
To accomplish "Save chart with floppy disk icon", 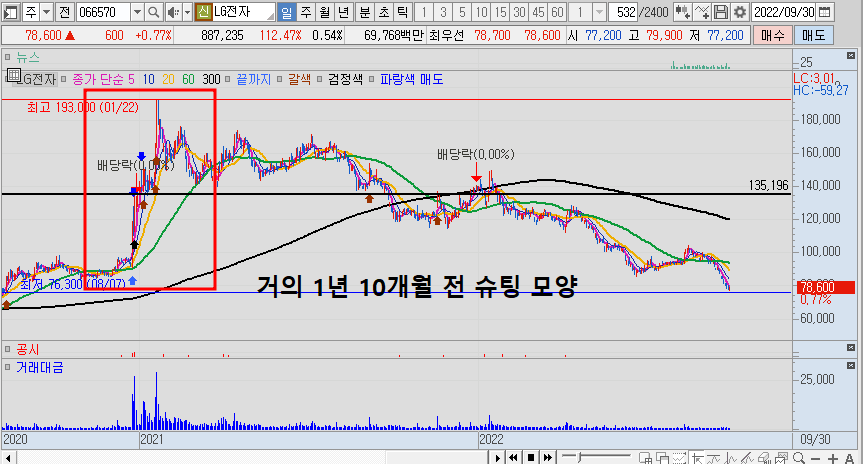I will tap(721, 12).
